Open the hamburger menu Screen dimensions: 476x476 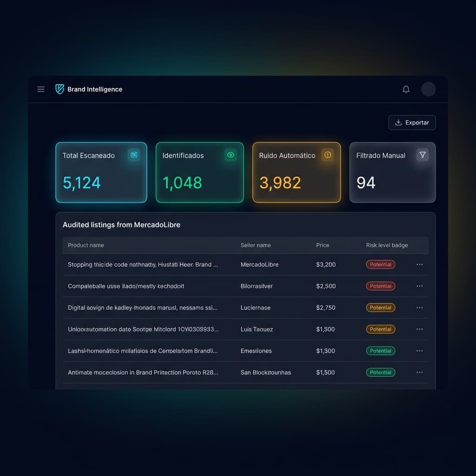point(41,89)
